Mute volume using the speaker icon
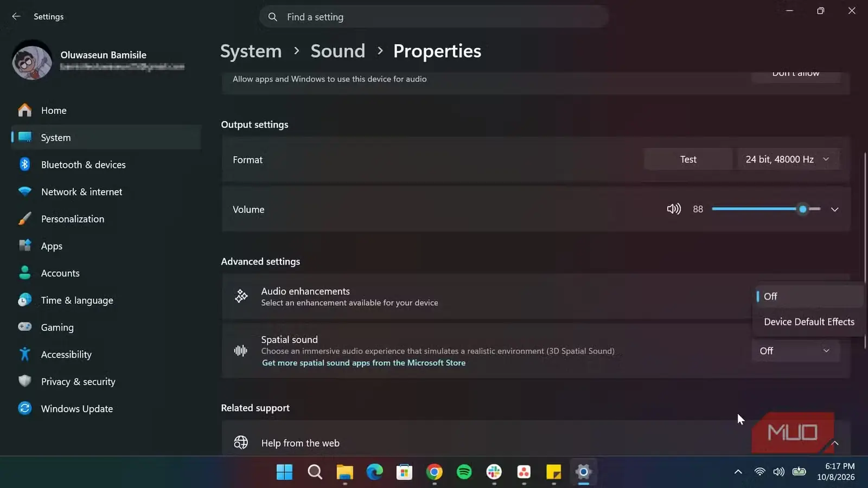 point(674,209)
